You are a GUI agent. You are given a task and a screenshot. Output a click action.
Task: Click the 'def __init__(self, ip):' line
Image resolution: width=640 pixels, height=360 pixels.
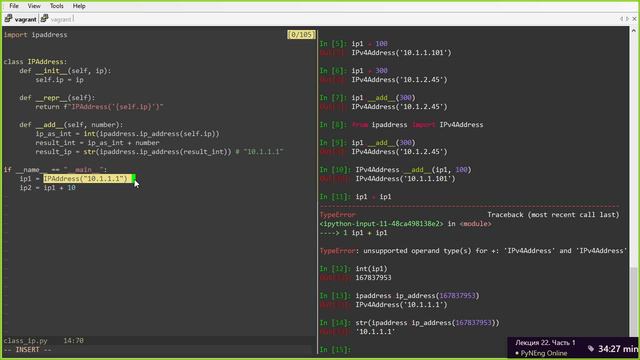pos(65,71)
